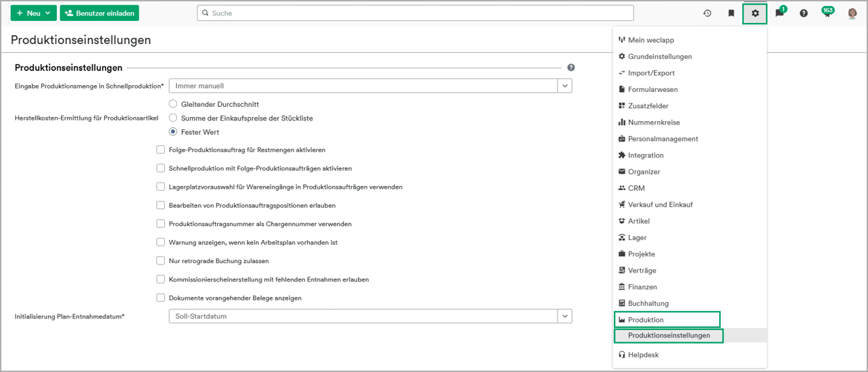The image size is (868, 372).
Task: Select the Gleitender Durchschnitt radio button
Action: tap(173, 104)
